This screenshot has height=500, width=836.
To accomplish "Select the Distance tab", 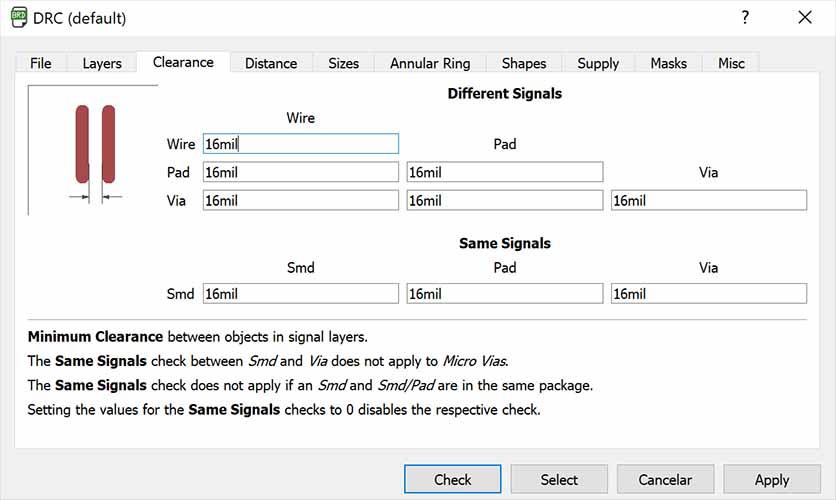I will (x=271, y=63).
